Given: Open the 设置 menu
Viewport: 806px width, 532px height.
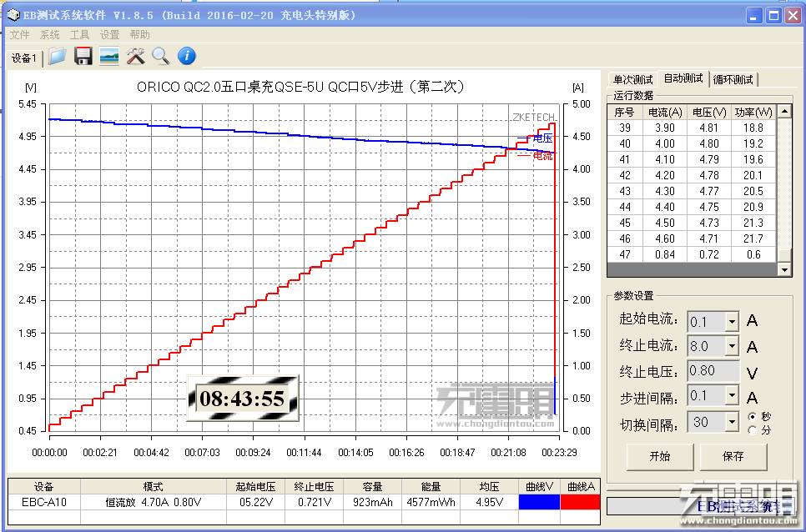Looking at the screenshot, I should pos(109,35).
